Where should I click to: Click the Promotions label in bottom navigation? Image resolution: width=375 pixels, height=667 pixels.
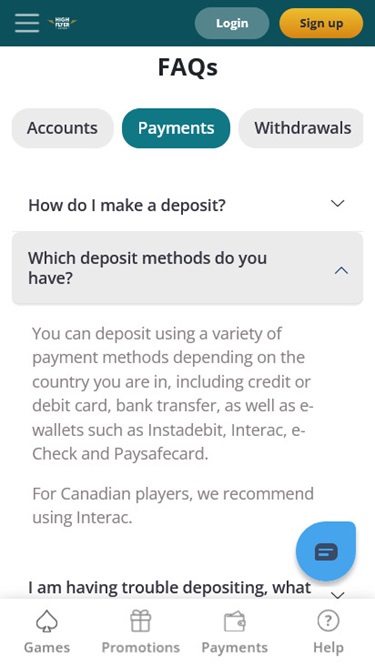pos(140,647)
